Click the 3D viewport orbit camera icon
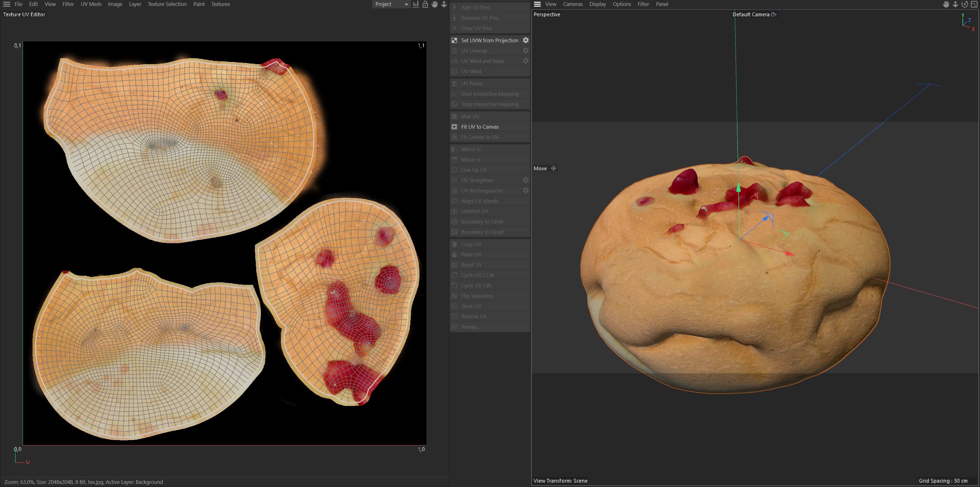This screenshot has width=980, height=487. coord(964,4)
